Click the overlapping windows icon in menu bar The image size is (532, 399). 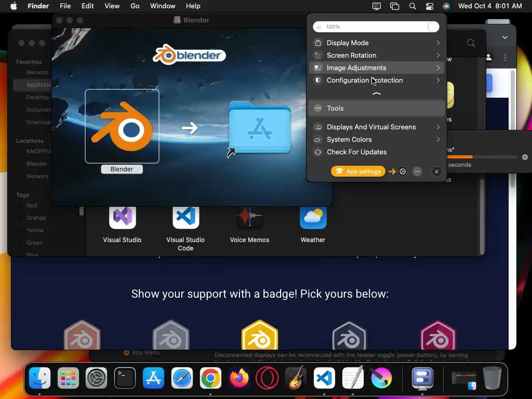pyautogui.click(x=395, y=6)
